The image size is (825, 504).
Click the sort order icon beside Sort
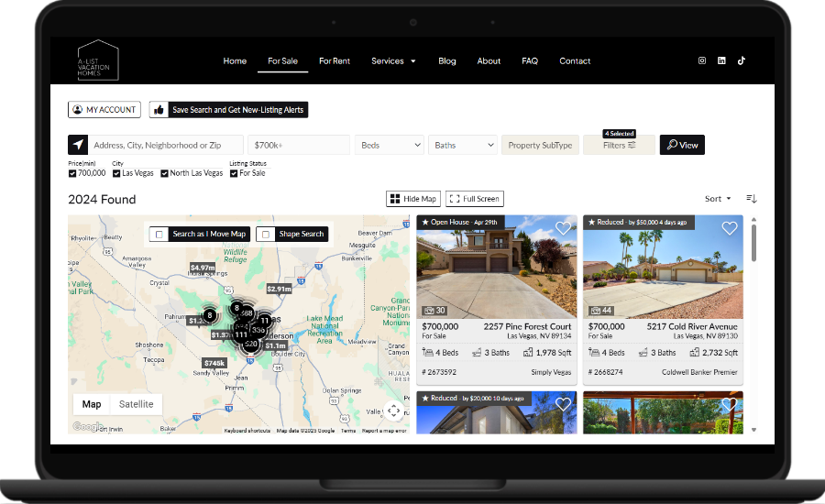(x=752, y=199)
